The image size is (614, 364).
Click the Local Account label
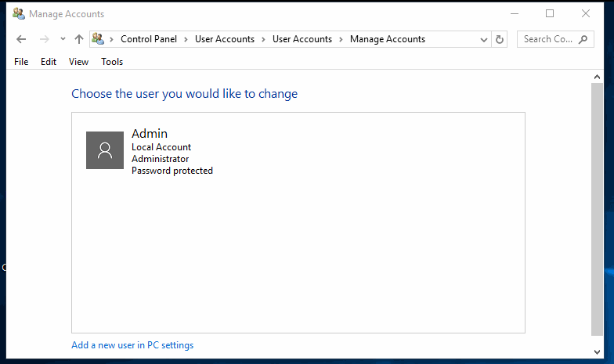[x=161, y=147]
